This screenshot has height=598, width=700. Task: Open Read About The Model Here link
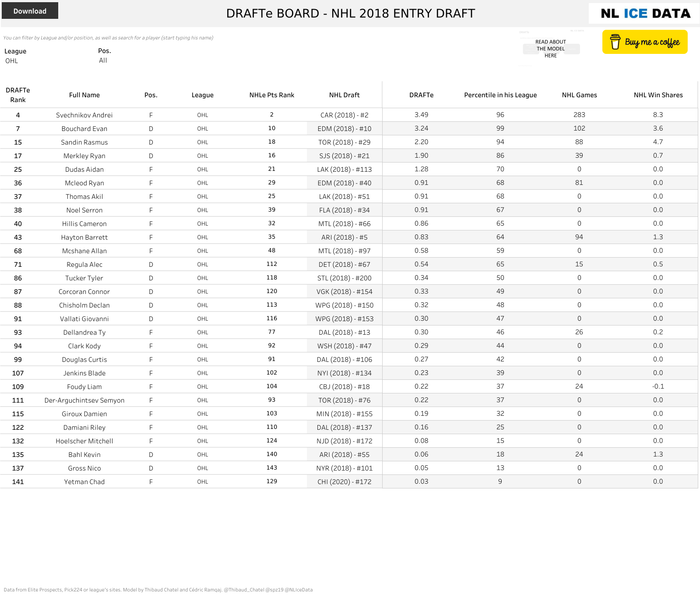coord(551,49)
